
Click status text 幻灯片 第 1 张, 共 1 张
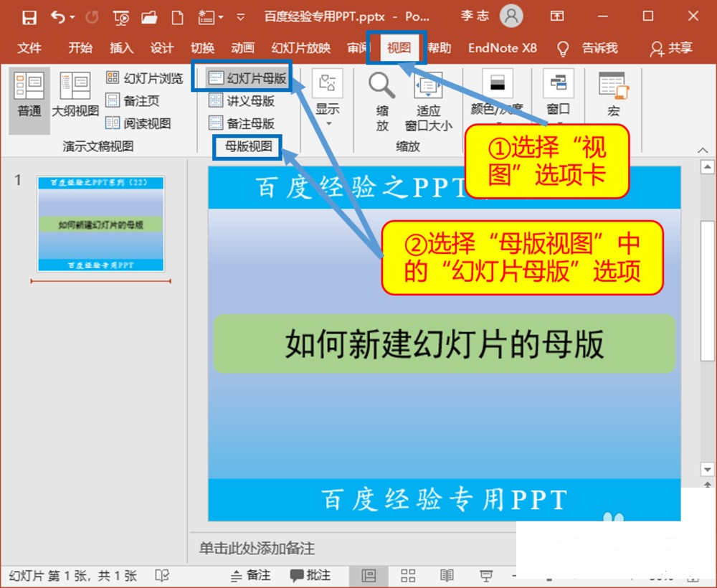tap(73, 576)
